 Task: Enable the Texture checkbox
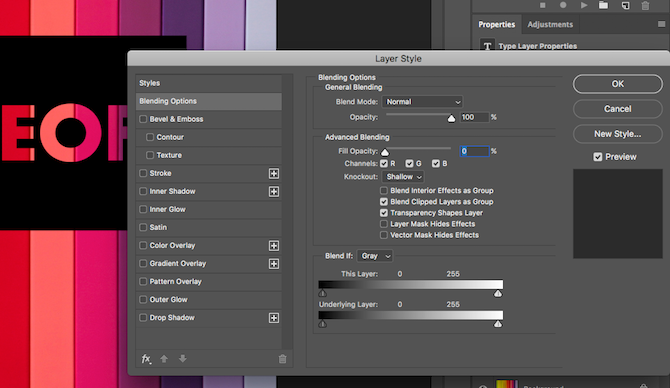150,155
